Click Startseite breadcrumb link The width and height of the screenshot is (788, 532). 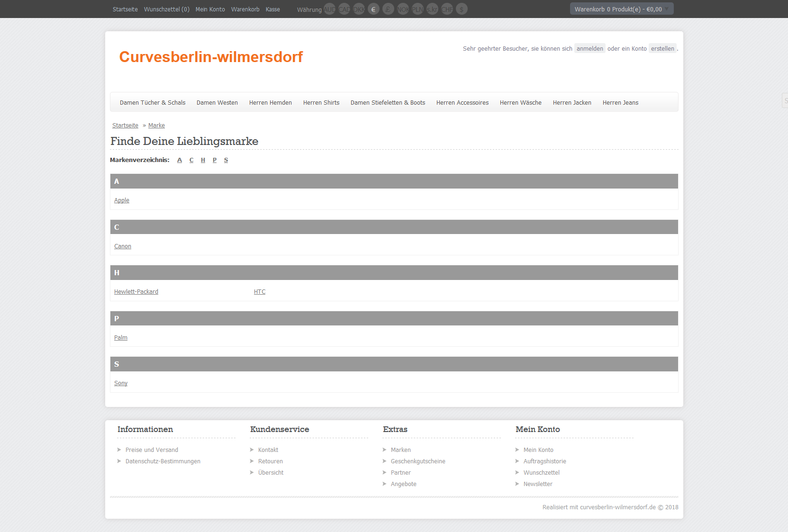[x=125, y=125]
